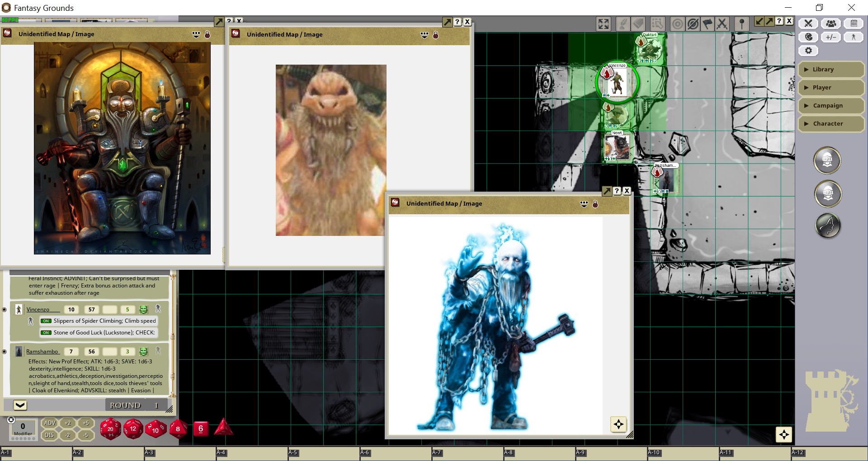This screenshot has width=868, height=461.
Task: Toggle the -5 modifier button
Action: [86, 435]
